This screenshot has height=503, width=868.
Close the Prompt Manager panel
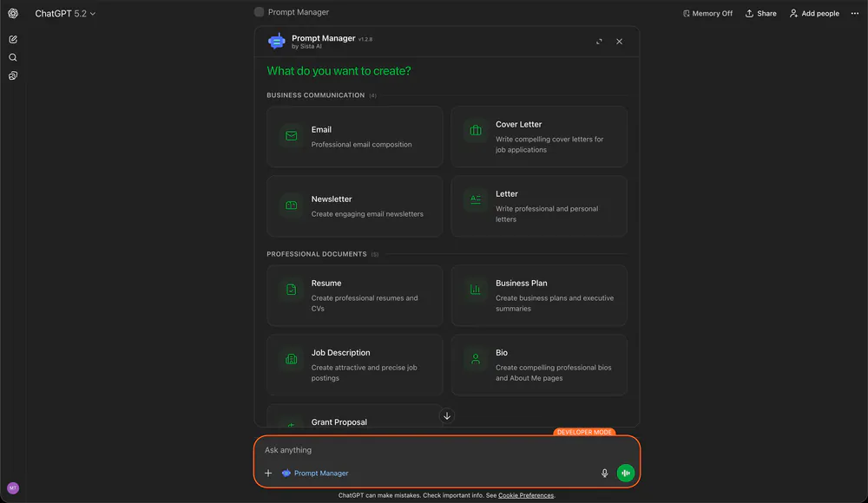click(x=619, y=42)
